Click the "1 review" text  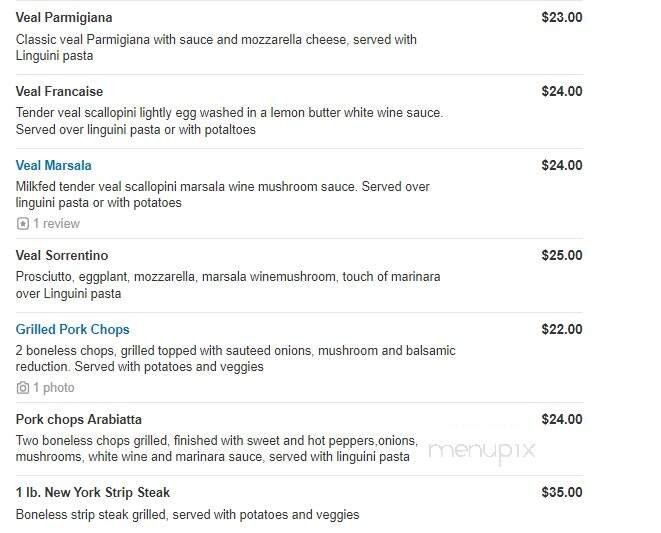56,224
